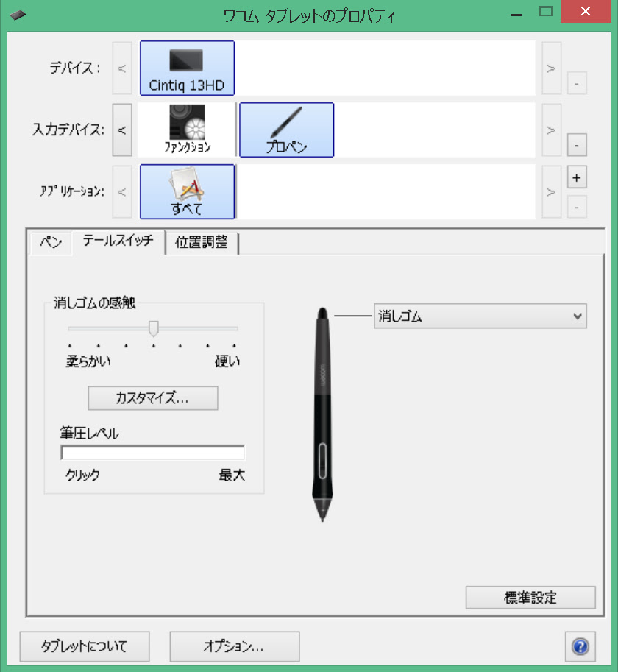Select the ファンクション input device icon
The image size is (618, 672).
187,130
